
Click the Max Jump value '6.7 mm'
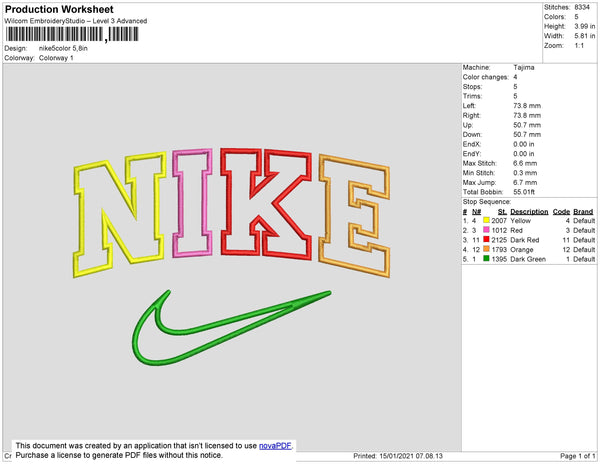[x=525, y=182]
